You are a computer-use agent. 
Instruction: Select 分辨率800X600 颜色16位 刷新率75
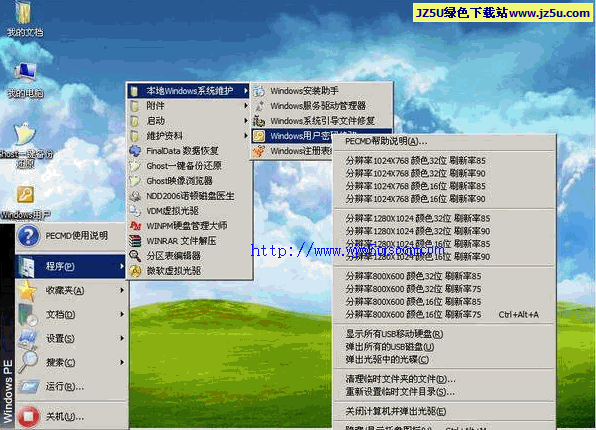[444, 315]
